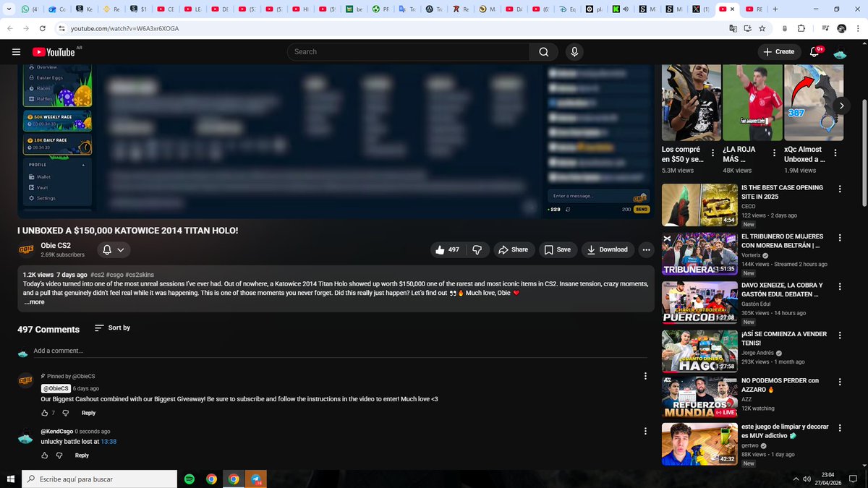Expand the description with ...more
This screenshot has height=488, width=868.
(x=33, y=302)
